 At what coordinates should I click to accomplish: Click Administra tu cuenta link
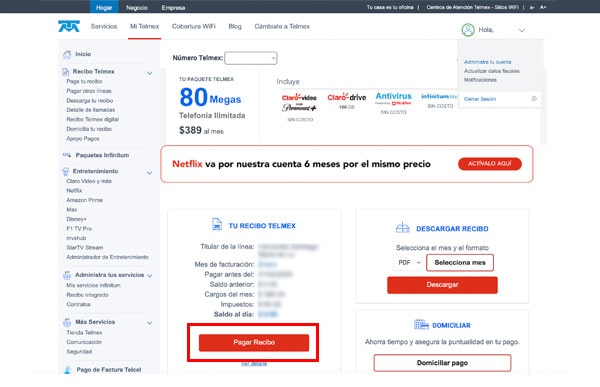click(x=488, y=62)
